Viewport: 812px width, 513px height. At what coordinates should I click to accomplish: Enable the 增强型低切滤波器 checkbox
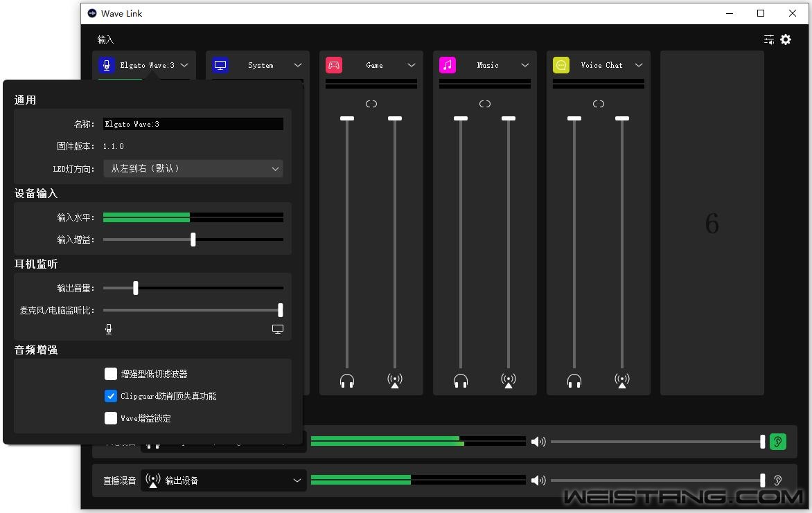[x=111, y=374]
